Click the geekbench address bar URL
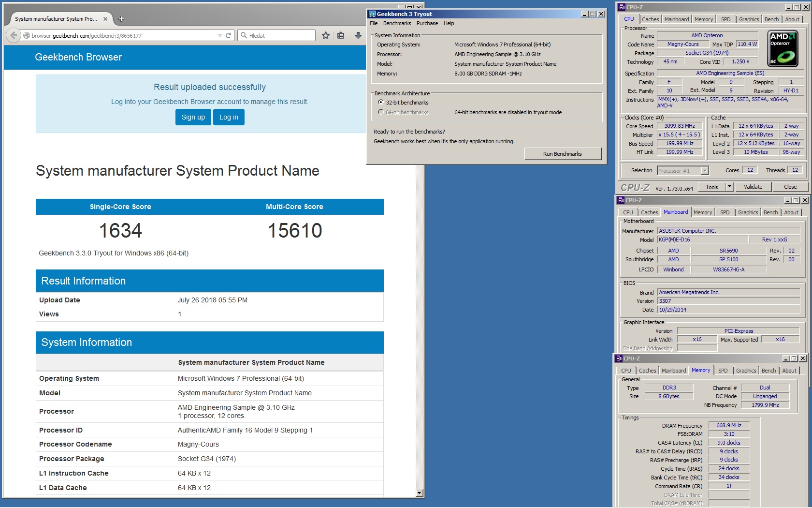The height and width of the screenshot is (508, 812). click(87, 36)
